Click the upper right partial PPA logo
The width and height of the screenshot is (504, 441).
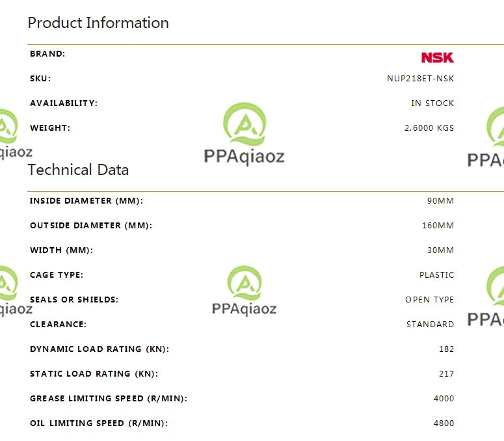click(x=486, y=138)
